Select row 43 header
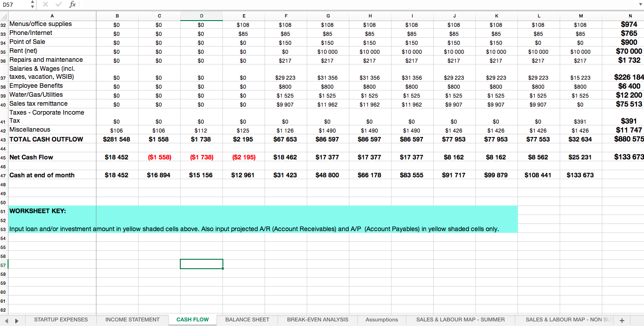This screenshot has width=644, height=326. 4,139
